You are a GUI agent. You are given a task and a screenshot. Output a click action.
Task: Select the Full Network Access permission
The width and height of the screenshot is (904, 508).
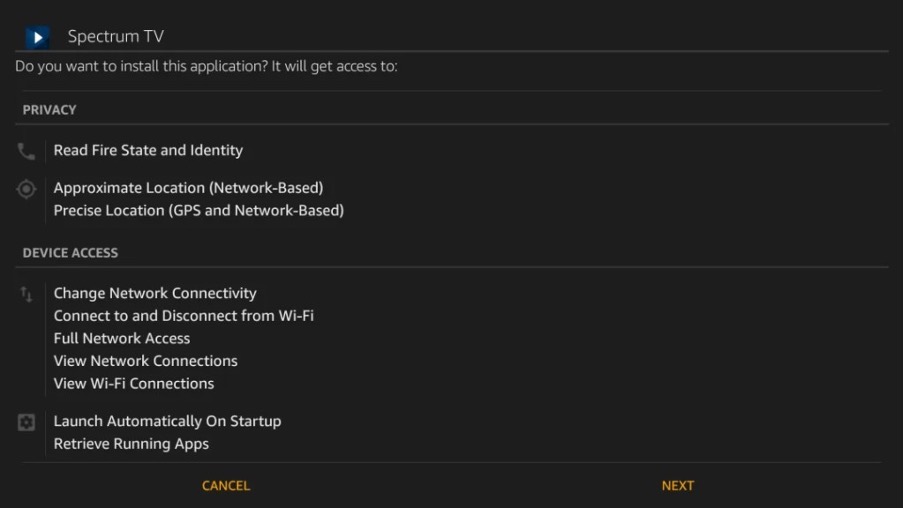click(122, 339)
